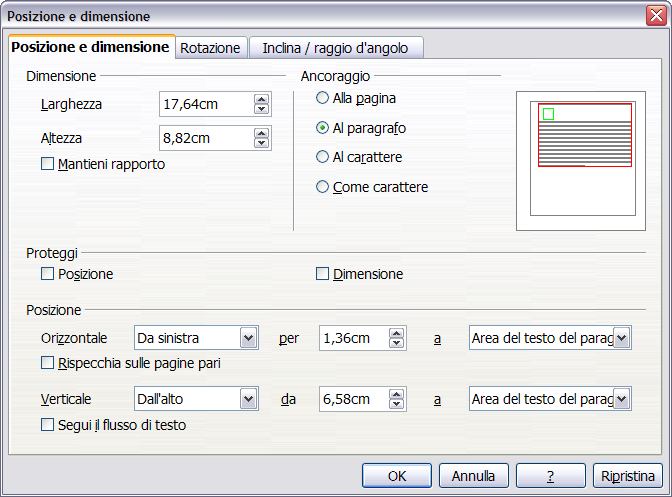Open the Verticale Dall'alto dropdown

coord(248,400)
